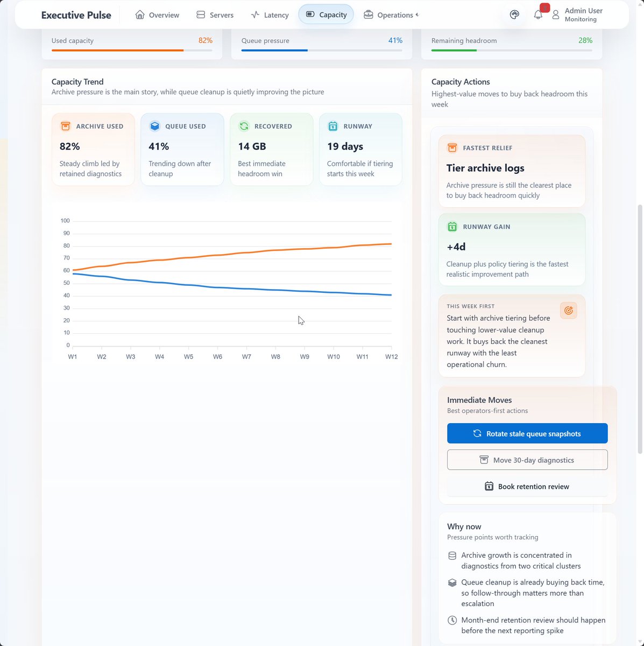Click the 28% Remaining headroom value
The image size is (644, 646).
coord(585,40)
